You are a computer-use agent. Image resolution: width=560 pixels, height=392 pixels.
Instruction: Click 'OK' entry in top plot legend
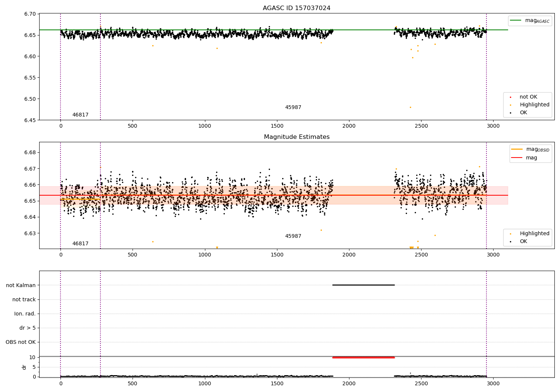523,113
